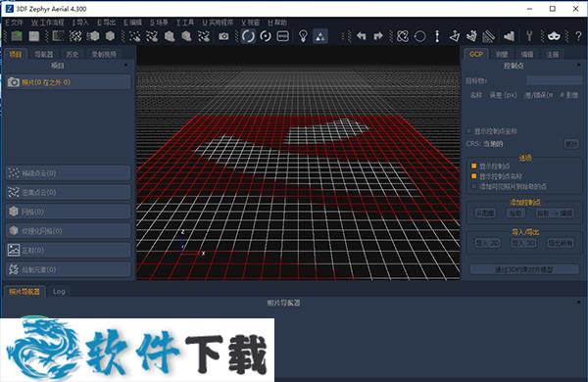Toggle third checkbox under options section
Image resolution: width=588 pixels, height=382 pixels.
coord(474,186)
